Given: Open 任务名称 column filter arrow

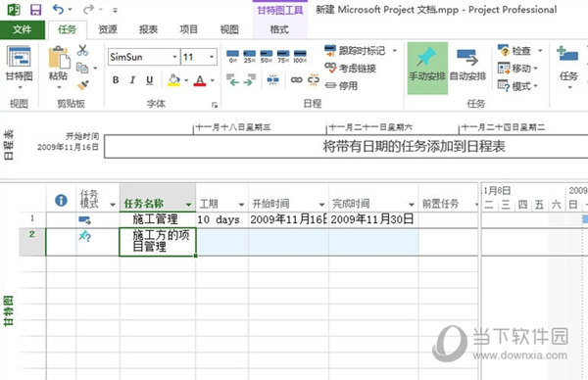Looking at the screenshot, I should [x=188, y=205].
